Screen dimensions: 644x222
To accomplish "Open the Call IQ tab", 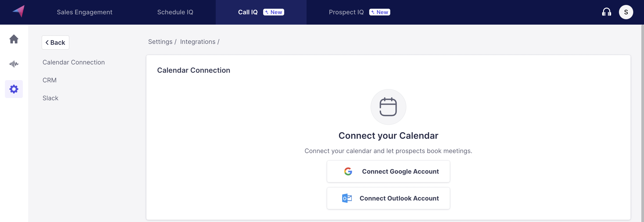I will point(248,12).
